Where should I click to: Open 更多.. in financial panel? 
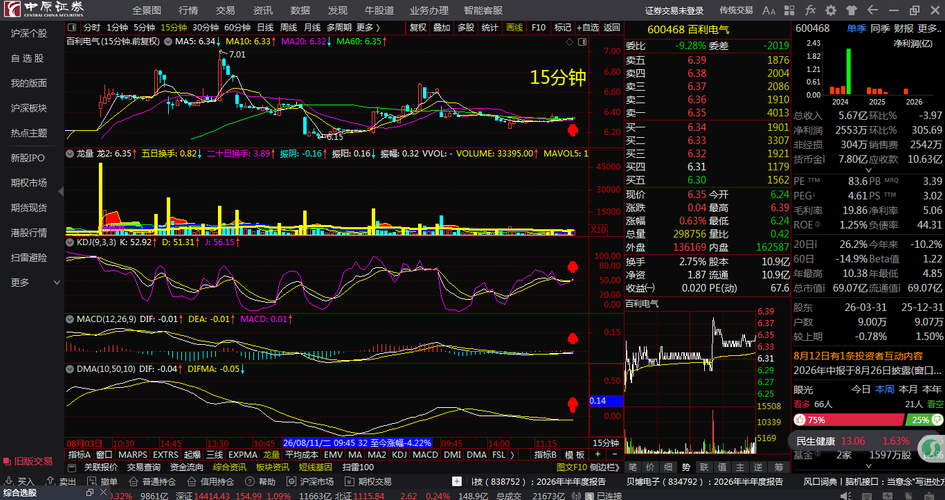coord(929,28)
